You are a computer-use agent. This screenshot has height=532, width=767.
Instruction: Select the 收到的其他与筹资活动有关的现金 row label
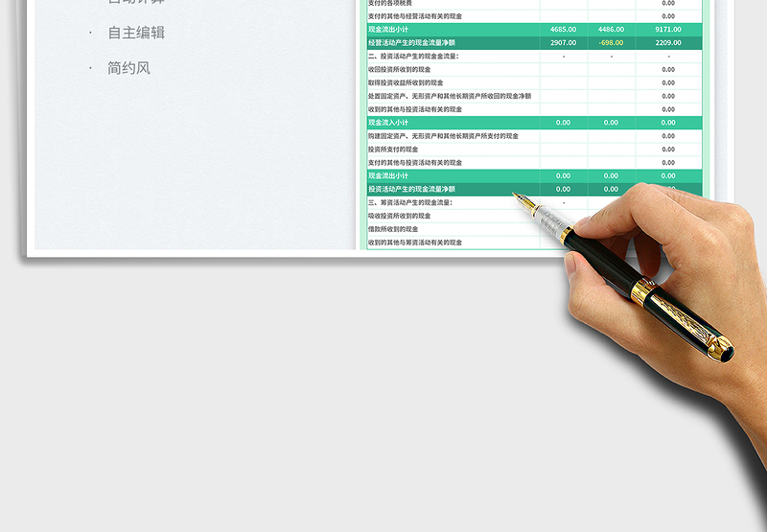(415, 243)
